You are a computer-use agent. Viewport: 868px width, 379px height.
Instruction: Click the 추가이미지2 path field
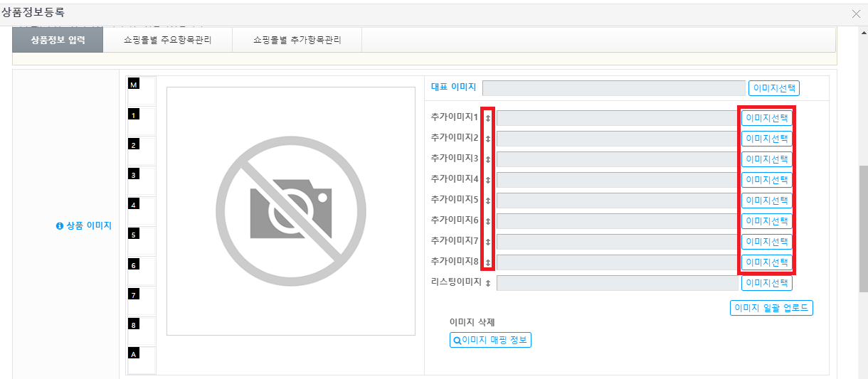(x=617, y=139)
